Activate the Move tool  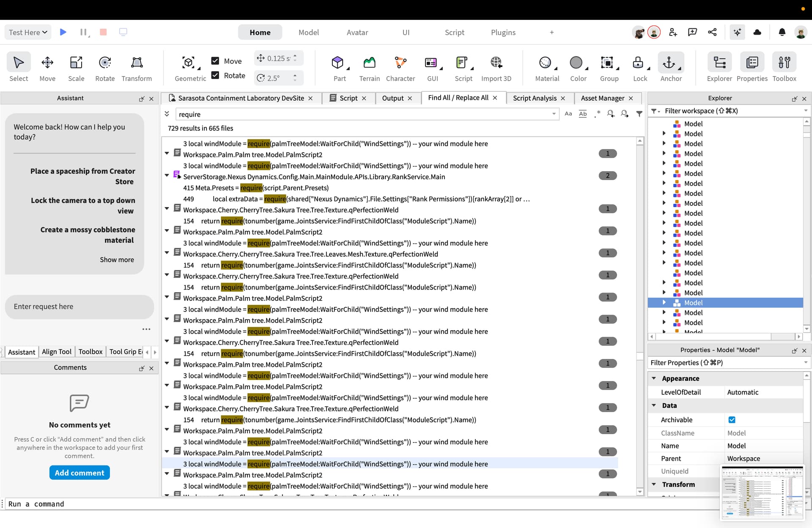tap(47, 68)
